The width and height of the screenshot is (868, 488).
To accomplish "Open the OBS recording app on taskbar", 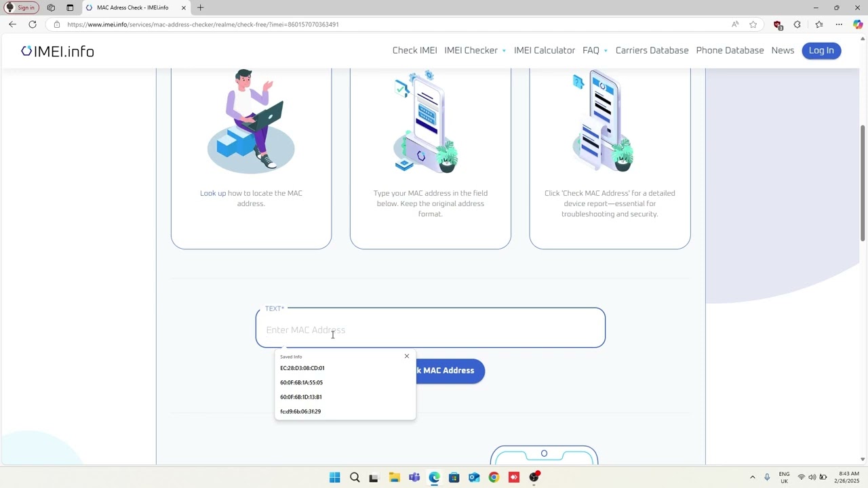I will [534, 477].
